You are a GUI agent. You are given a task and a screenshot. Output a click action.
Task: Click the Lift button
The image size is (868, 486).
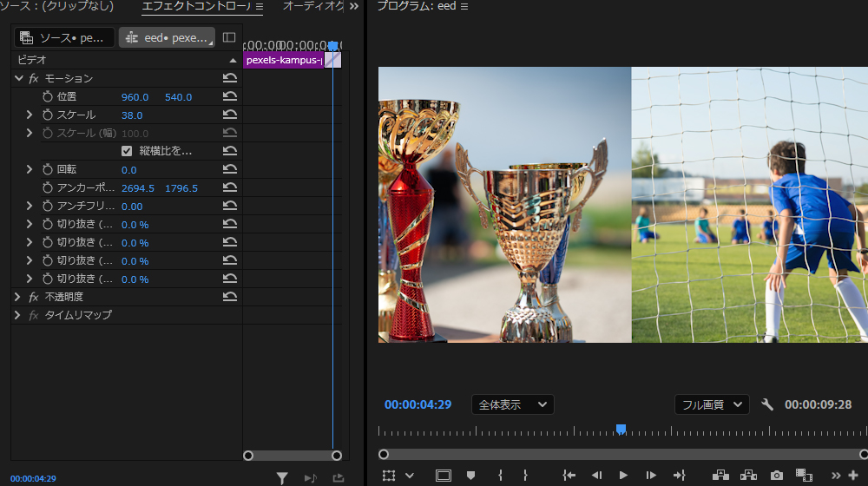(x=720, y=476)
